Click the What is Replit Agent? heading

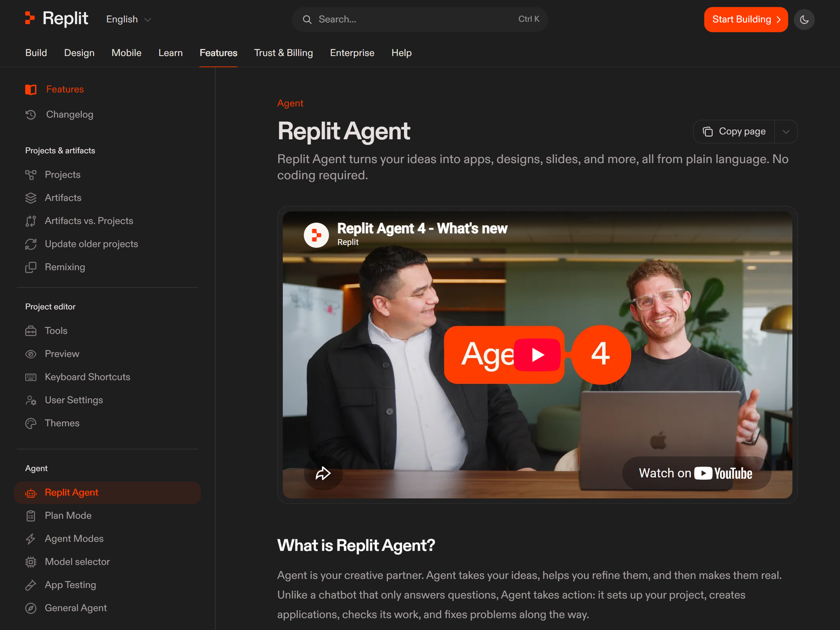point(356,545)
